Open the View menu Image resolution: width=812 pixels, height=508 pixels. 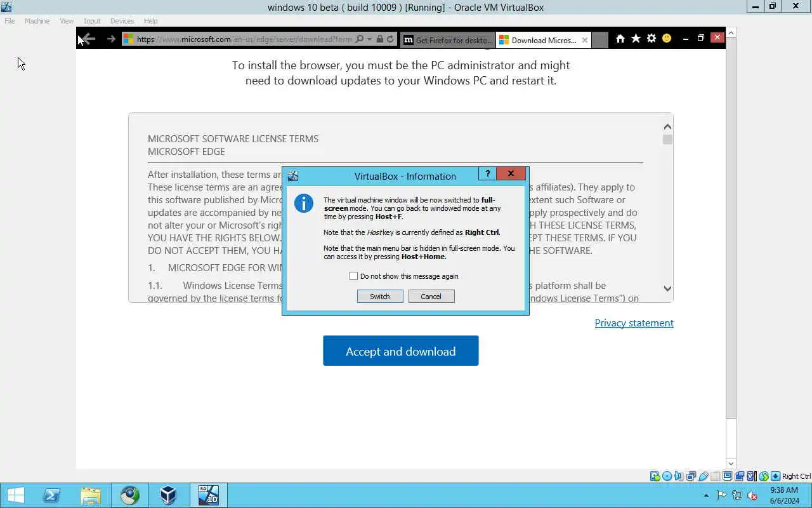[67, 21]
